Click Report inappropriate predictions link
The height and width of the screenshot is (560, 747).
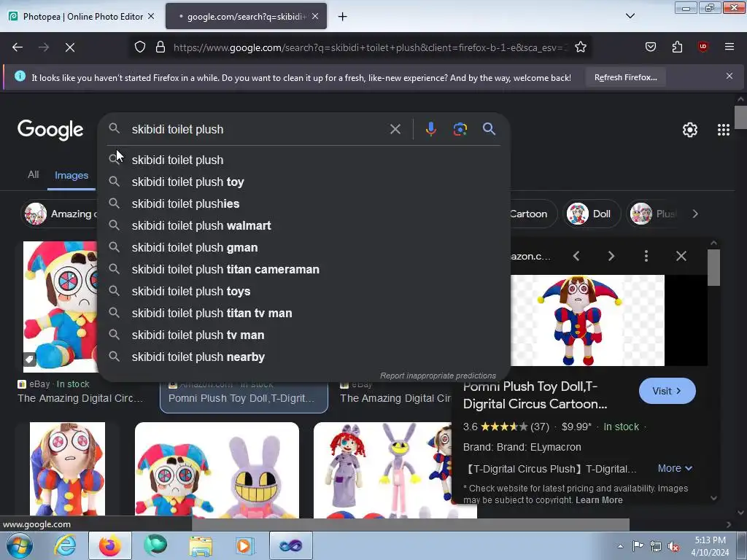pos(438,376)
